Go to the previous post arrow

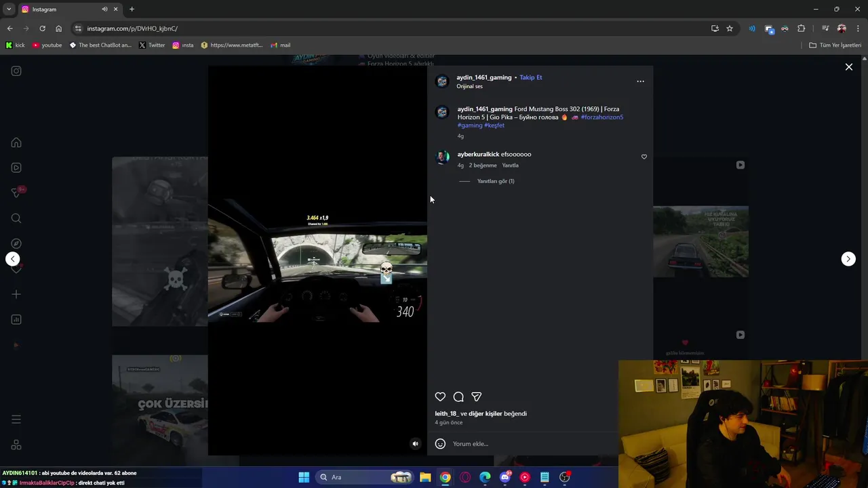pyautogui.click(x=12, y=259)
